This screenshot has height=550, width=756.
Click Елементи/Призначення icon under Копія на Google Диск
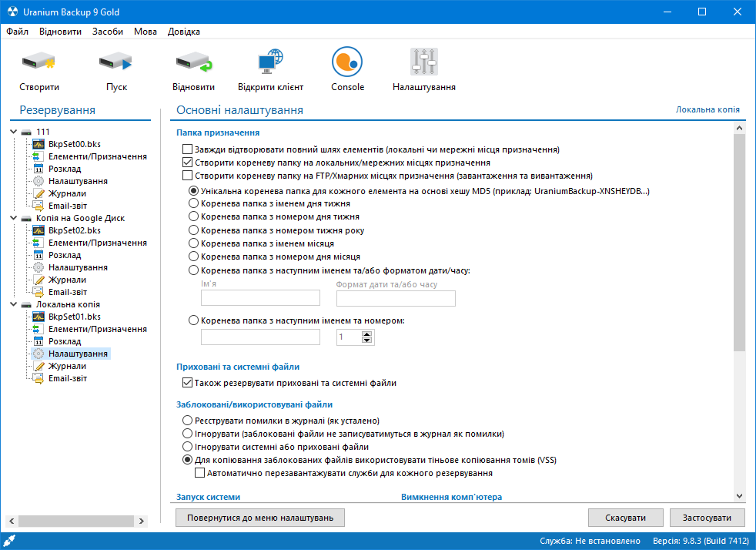click(38, 243)
